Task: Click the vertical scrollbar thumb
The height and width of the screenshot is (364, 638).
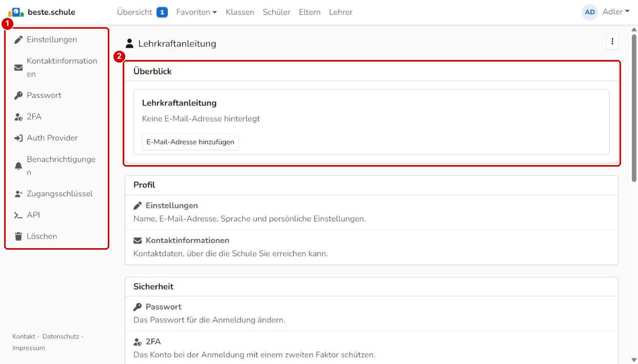Action: pos(634,108)
